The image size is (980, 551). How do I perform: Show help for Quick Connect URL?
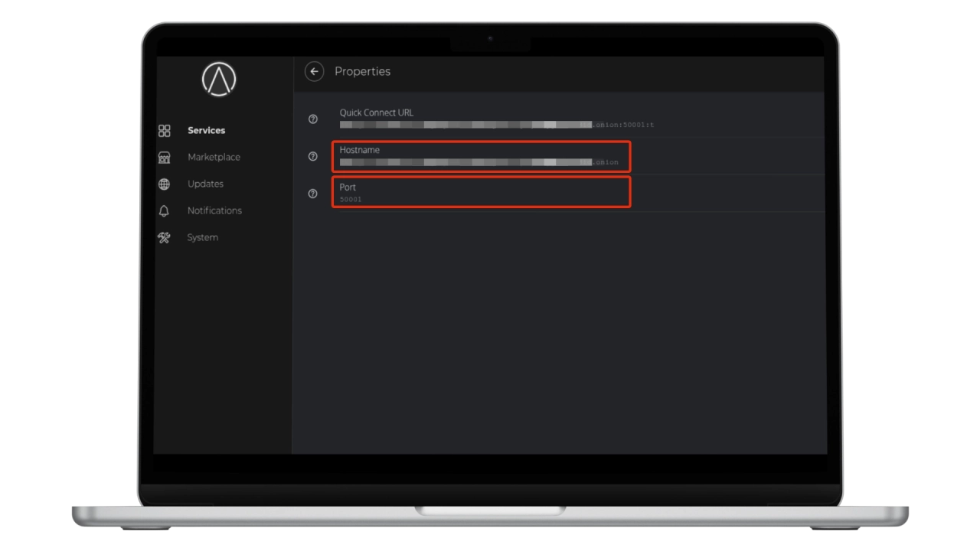click(312, 119)
